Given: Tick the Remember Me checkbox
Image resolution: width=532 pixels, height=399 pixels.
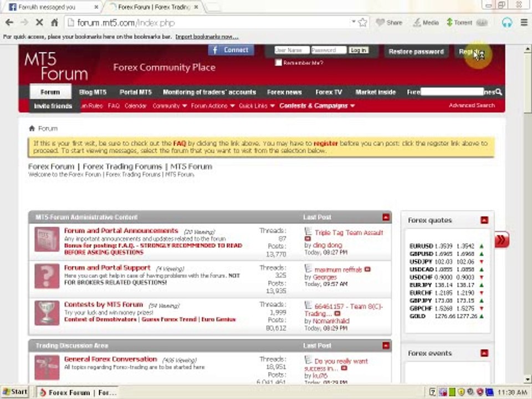Looking at the screenshot, I should 278,63.
